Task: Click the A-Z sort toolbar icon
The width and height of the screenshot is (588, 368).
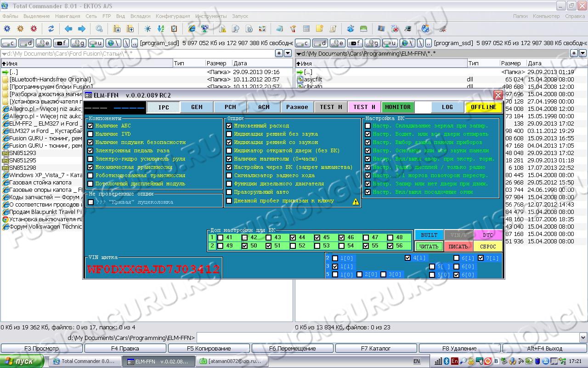Action: [161, 29]
